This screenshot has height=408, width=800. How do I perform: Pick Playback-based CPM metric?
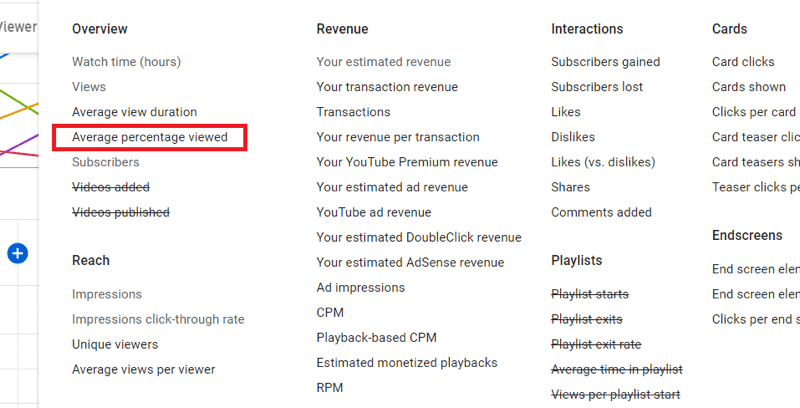click(x=376, y=337)
